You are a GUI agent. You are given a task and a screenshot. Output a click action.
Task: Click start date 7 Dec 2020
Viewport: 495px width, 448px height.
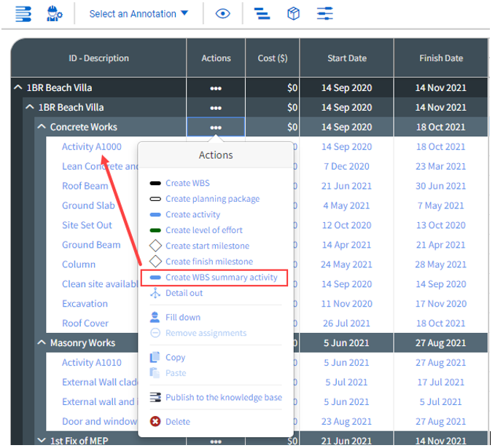(346, 166)
